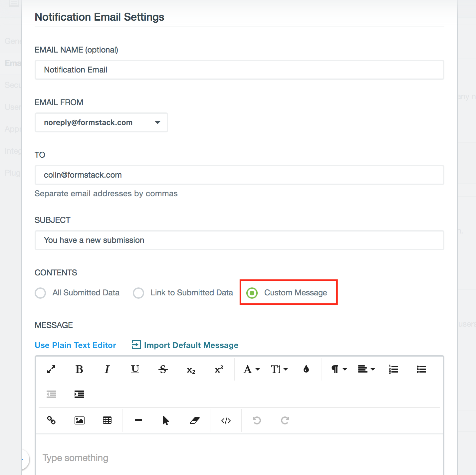Open the code view editor

[x=226, y=420]
